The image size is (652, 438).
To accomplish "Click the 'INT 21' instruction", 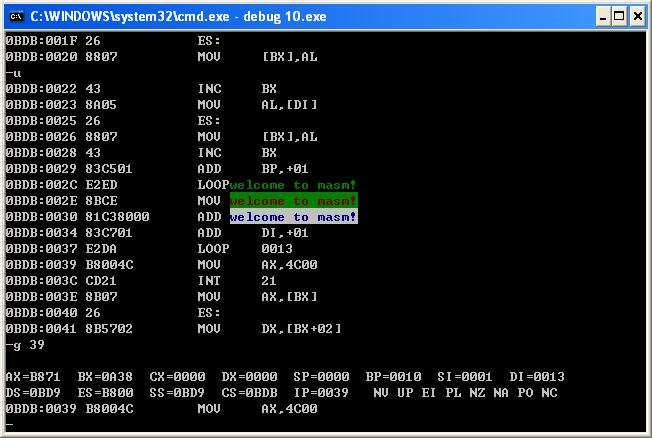I will (237, 281).
